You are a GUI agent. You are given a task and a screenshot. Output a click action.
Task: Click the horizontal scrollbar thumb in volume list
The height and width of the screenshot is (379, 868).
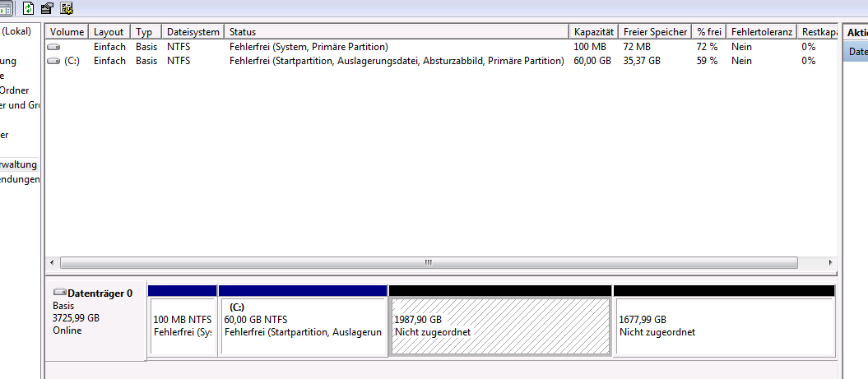pos(428,263)
